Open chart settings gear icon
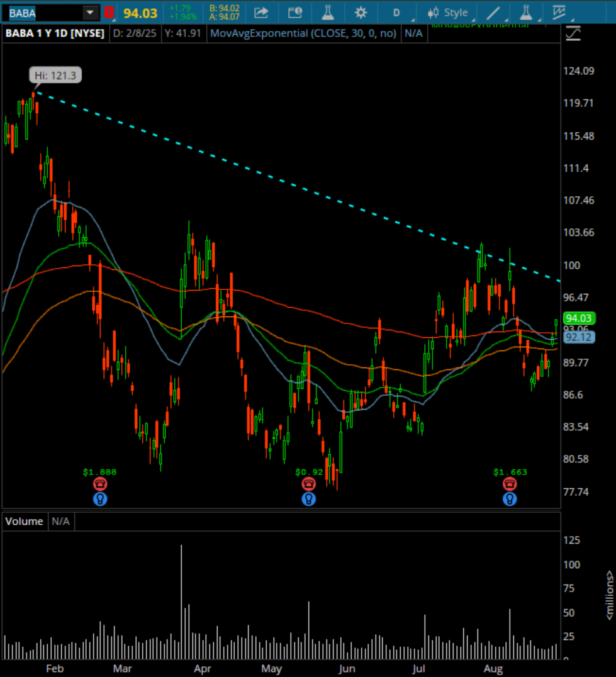 (x=361, y=13)
